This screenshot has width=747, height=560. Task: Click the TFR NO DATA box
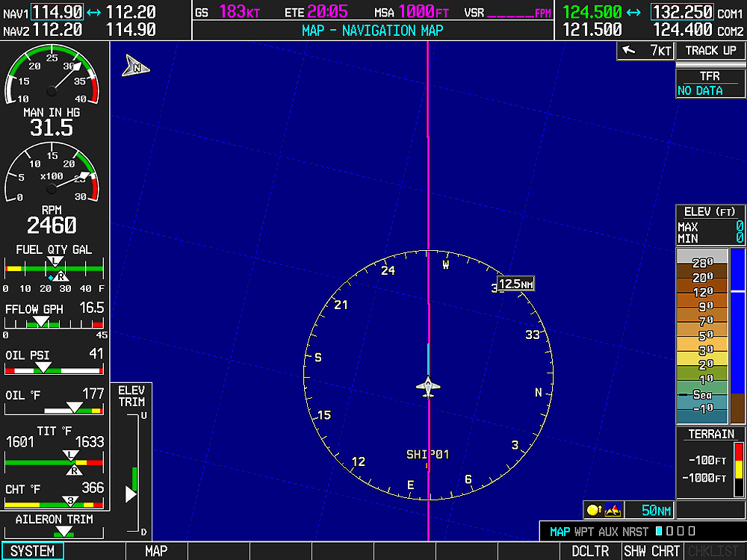710,84
